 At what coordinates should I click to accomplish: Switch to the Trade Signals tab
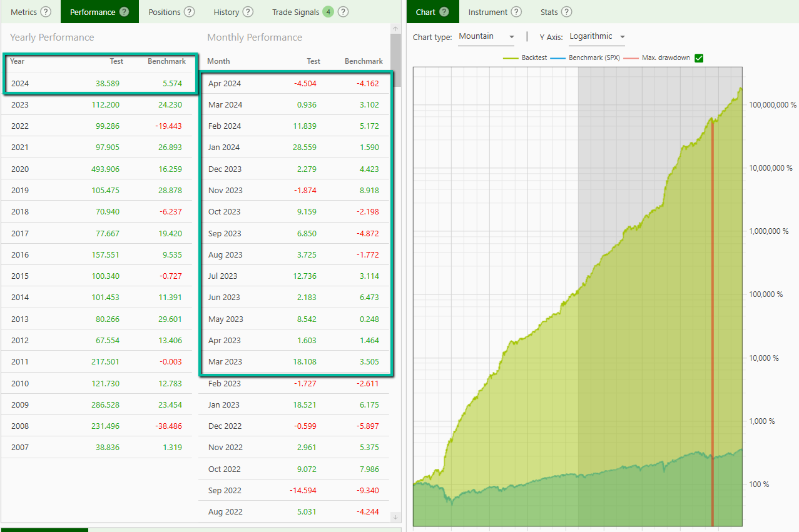295,12
